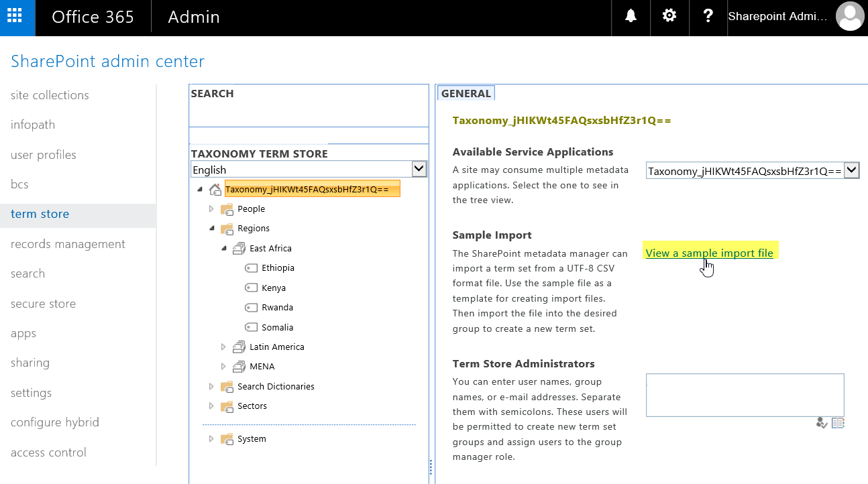Click the SharePoint admin center heading
The width and height of the screenshot is (868, 484).
pos(107,62)
